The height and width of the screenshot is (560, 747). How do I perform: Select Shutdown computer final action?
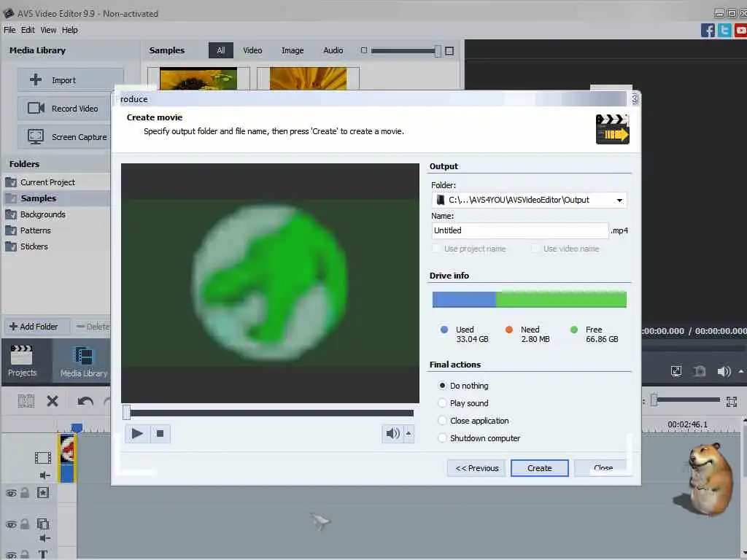[442, 437]
